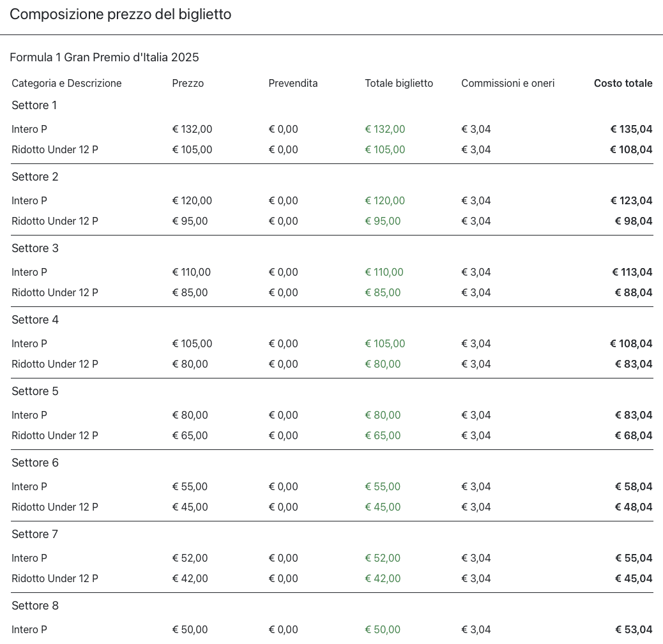Click the 'Prezzo' column header
The width and height of the screenshot is (663, 644).
pos(188,83)
